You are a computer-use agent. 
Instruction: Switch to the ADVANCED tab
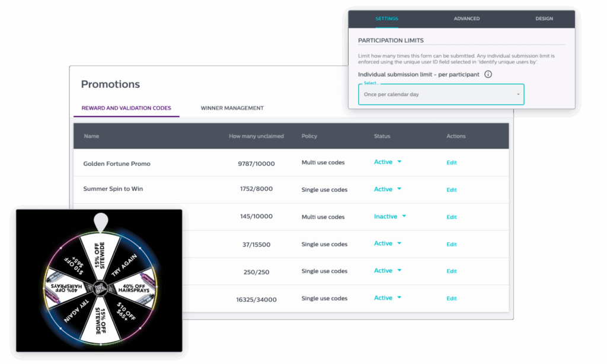[x=467, y=18]
